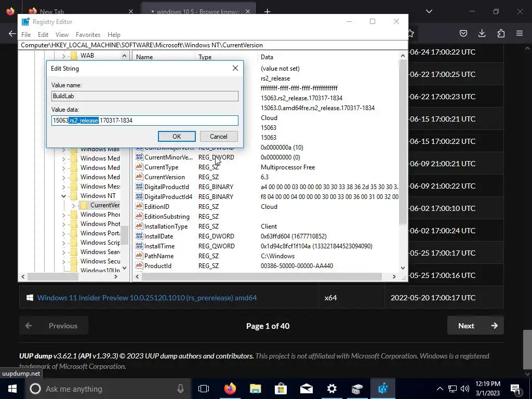Click the Cortana search box
The width and height of the screenshot is (532, 399).
coord(108,389)
